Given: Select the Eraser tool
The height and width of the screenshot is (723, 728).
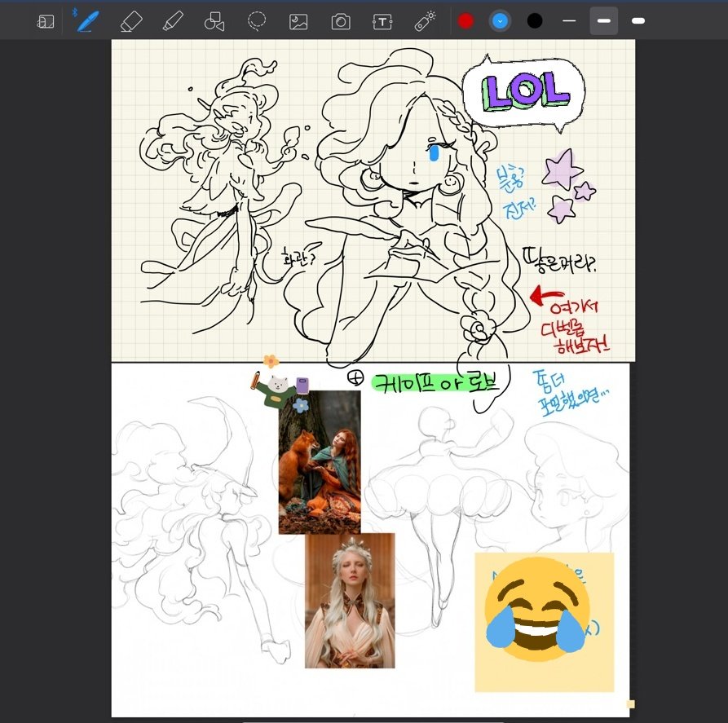Looking at the screenshot, I should [131, 21].
